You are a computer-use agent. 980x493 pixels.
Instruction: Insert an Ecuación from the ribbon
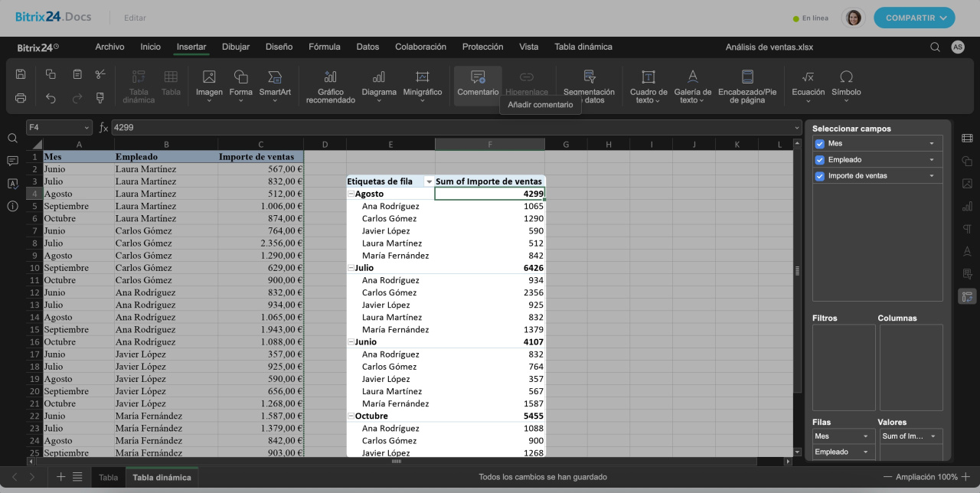(808, 84)
